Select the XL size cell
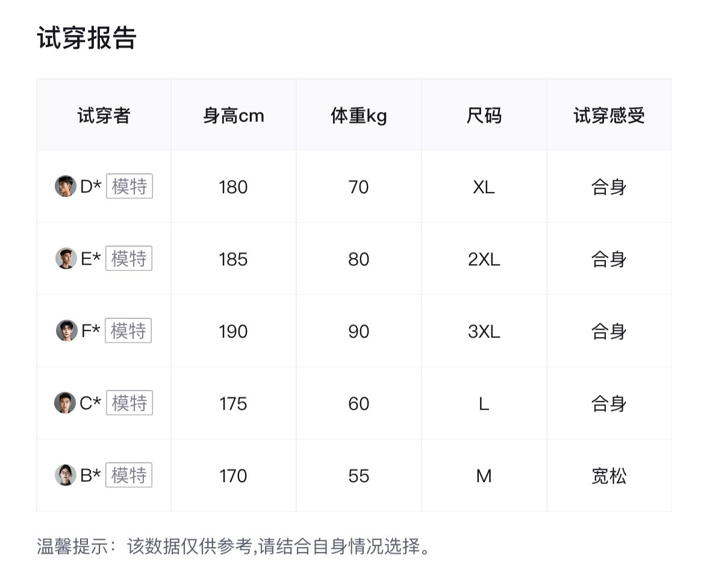This screenshot has height=588, width=710. pos(484,187)
